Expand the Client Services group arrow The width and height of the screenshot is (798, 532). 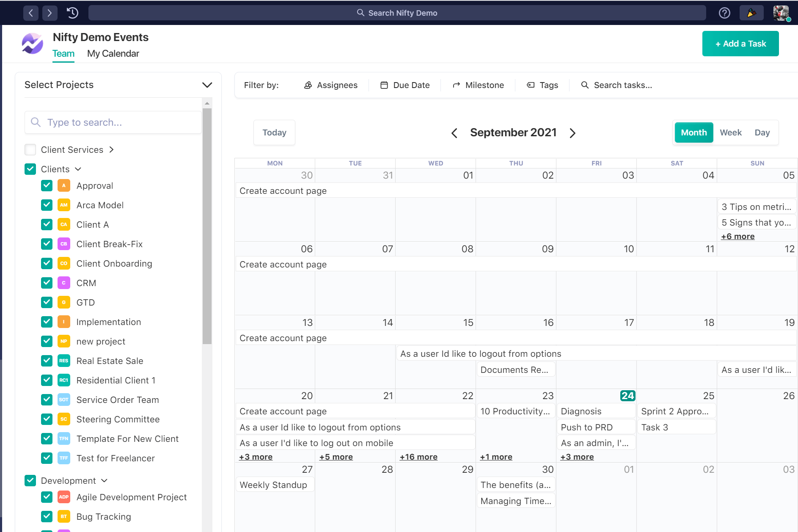(x=111, y=150)
